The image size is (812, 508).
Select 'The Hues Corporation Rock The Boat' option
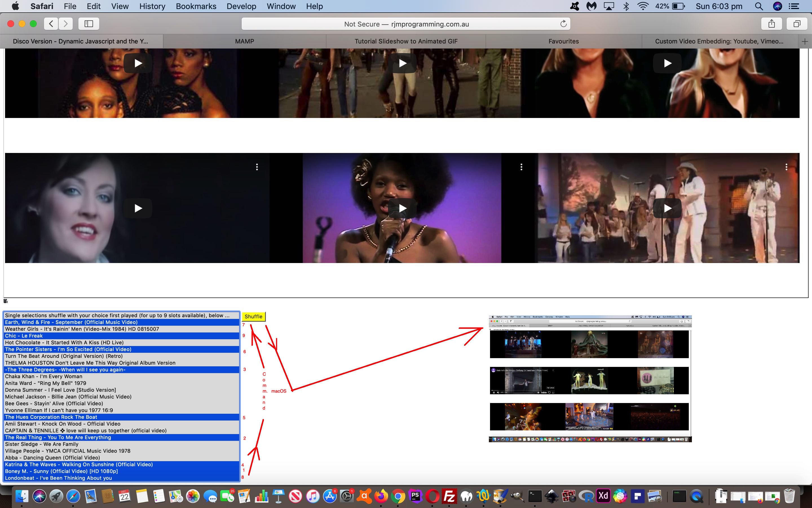[x=122, y=417]
